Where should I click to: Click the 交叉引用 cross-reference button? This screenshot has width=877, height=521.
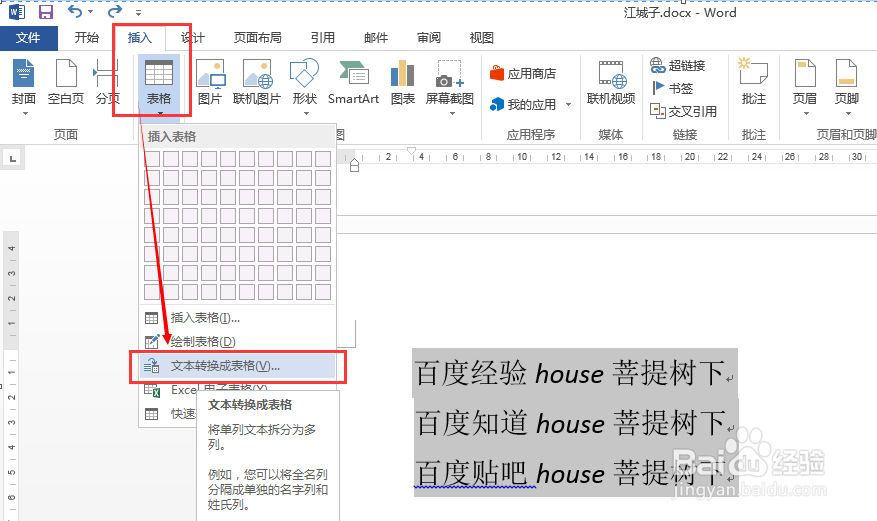tap(683, 111)
